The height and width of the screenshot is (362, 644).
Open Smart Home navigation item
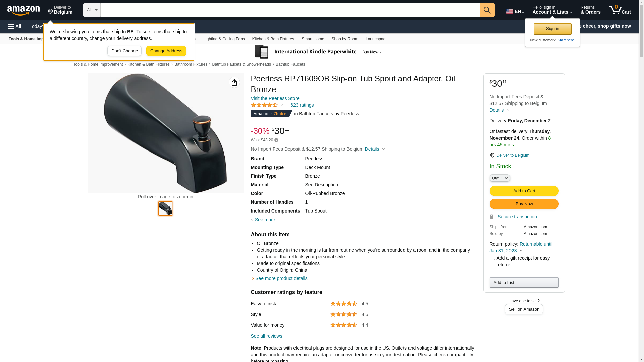point(313,39)
